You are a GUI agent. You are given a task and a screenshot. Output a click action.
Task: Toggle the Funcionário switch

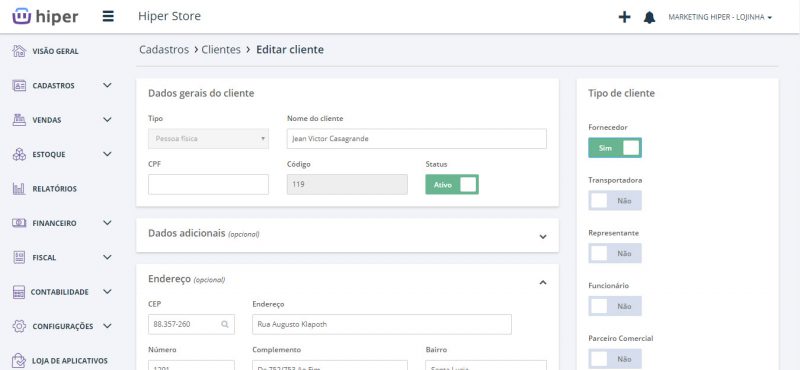pos(615,306)
